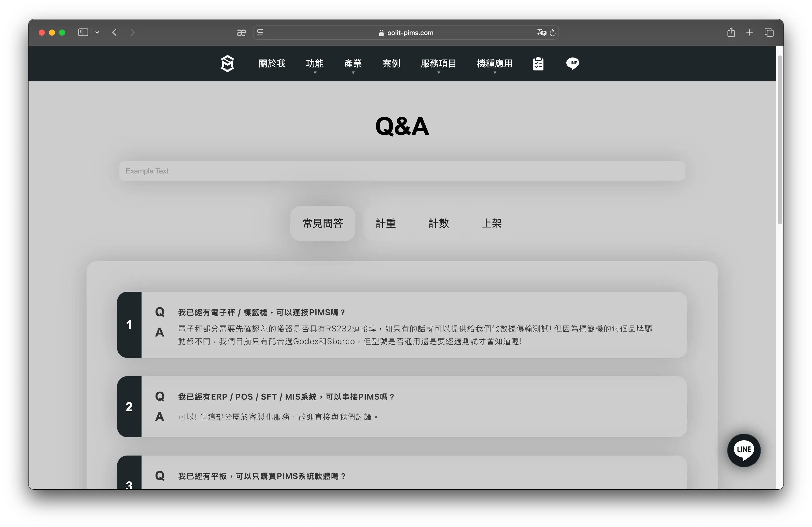Open the Share menu
812x527 pixels.
tap(731, 32)
